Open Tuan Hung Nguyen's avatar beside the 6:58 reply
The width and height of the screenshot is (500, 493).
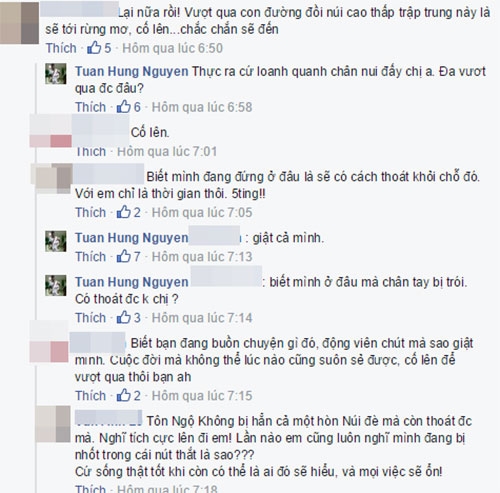56,74
